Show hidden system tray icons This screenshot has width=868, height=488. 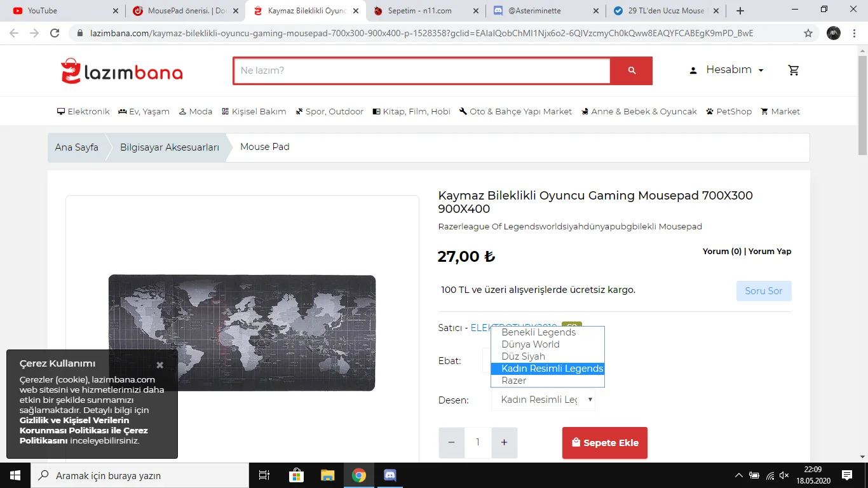[738, 475]
